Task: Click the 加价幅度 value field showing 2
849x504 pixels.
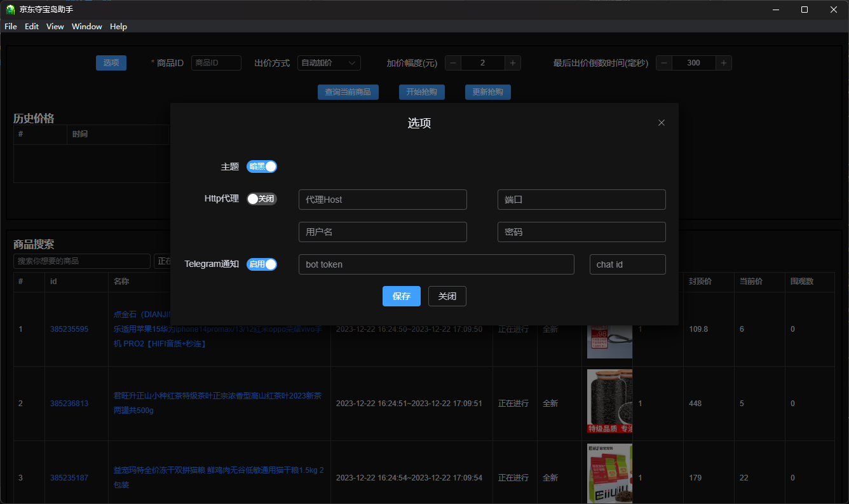Action: 483,63
